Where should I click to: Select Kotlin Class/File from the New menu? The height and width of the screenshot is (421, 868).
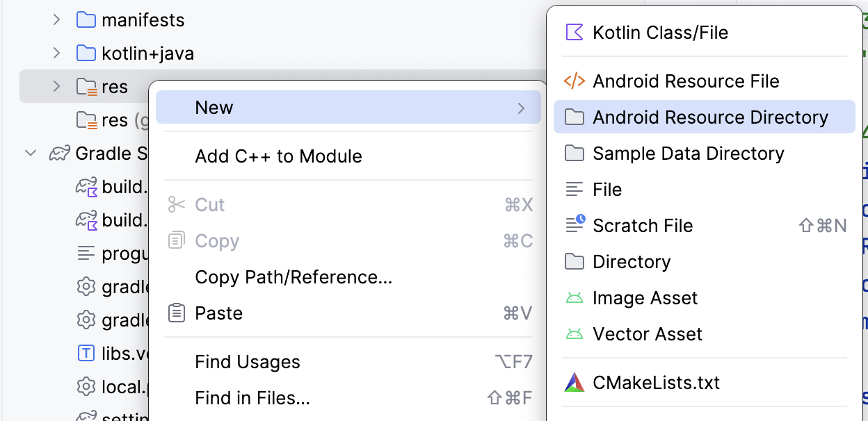point(659,32)
